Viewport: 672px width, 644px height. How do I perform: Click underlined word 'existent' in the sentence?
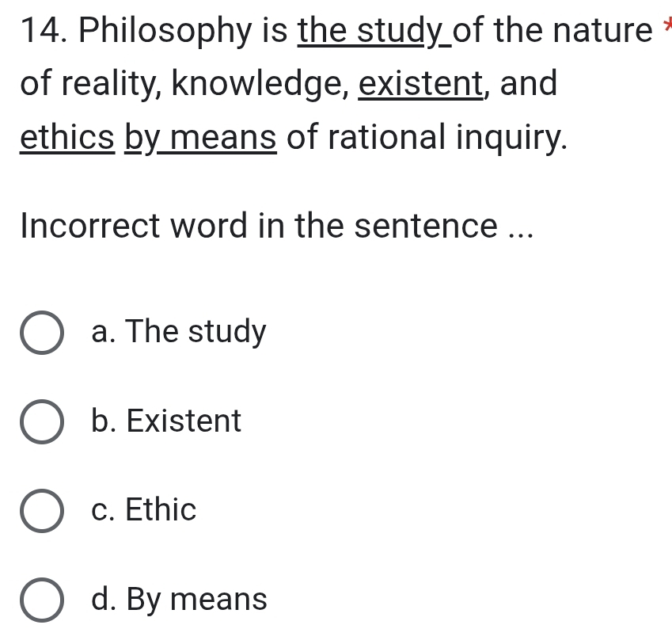pyautogui.click(x=420, y=84)
